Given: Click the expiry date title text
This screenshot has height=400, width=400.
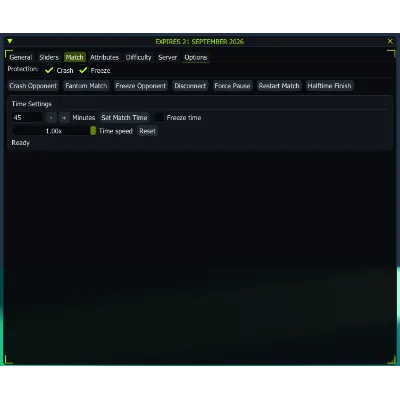Looking at the screenshot, I should pos(199,42).
